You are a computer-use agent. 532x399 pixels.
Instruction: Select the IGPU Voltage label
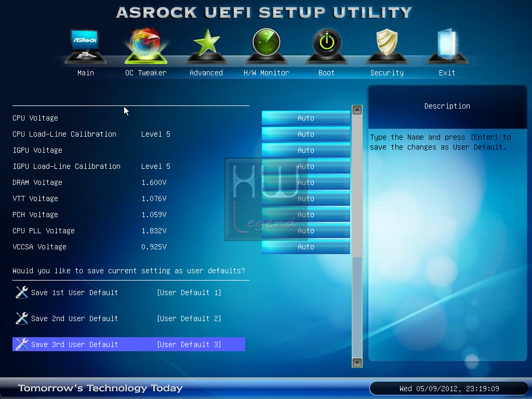point(37,150)
